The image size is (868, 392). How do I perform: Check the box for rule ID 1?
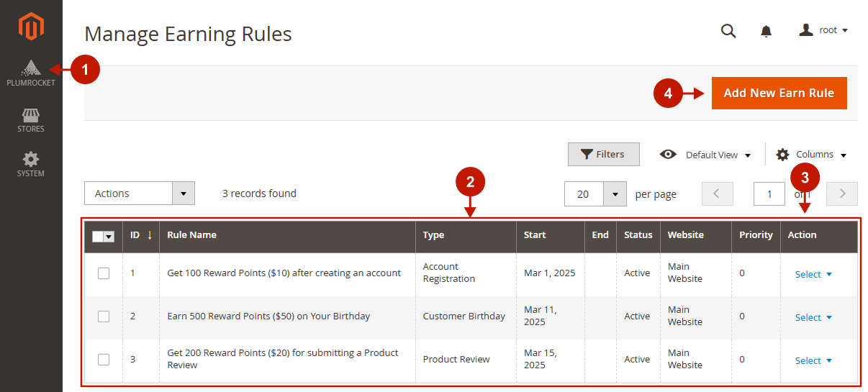(104, 273)
